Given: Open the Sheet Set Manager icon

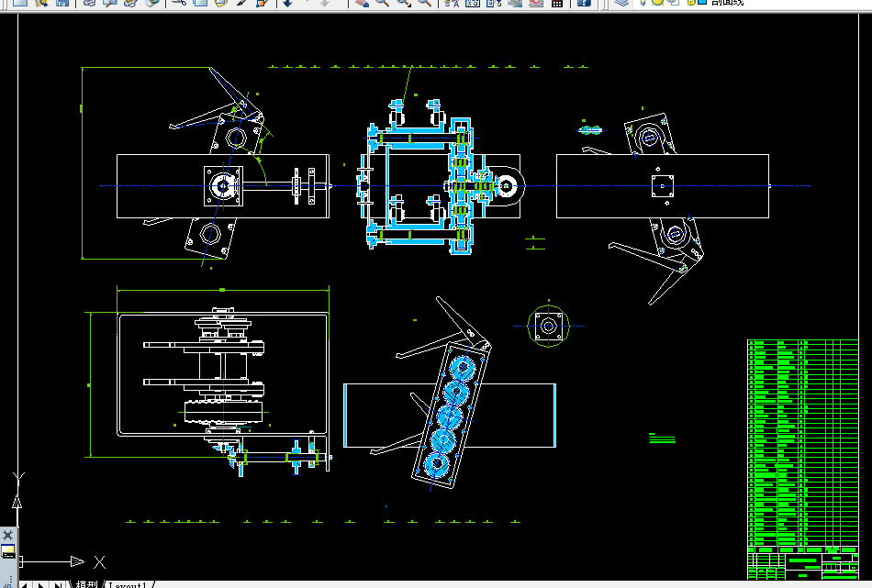Looking at the screenshot, I should click(x=514, y=2).
